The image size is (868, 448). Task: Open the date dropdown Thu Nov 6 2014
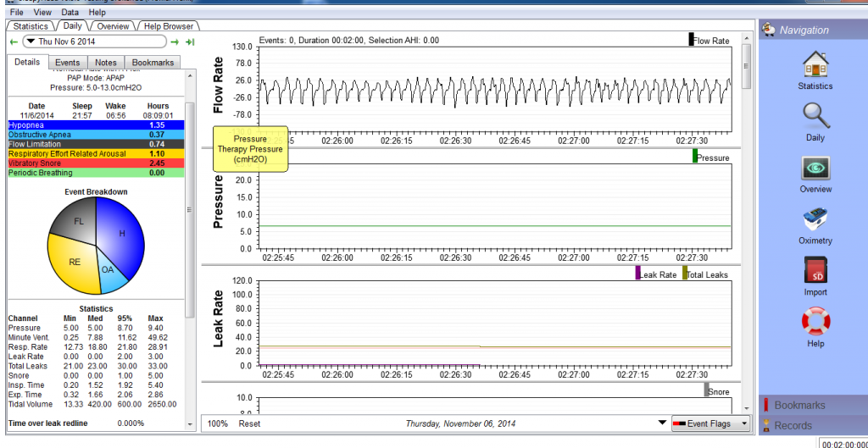pos(94,41)
